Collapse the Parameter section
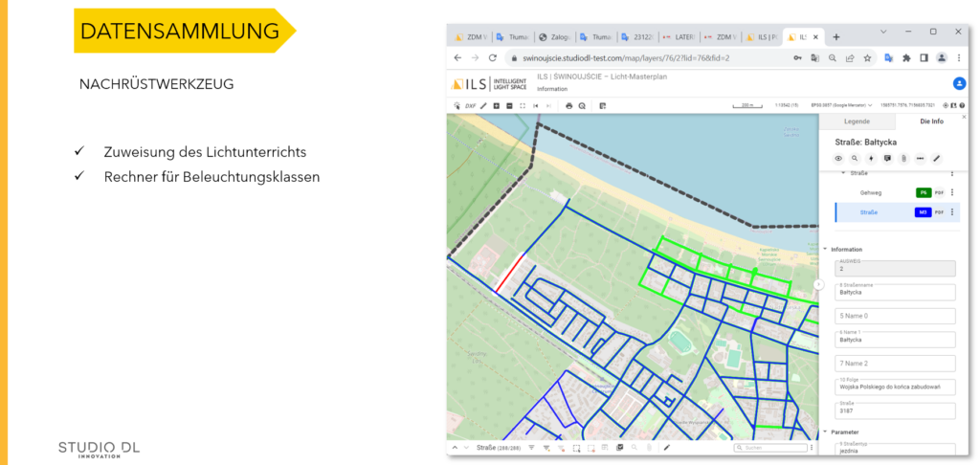Viewport: 980px width, 465px height. pyautogui.click(x=826, y=432)
